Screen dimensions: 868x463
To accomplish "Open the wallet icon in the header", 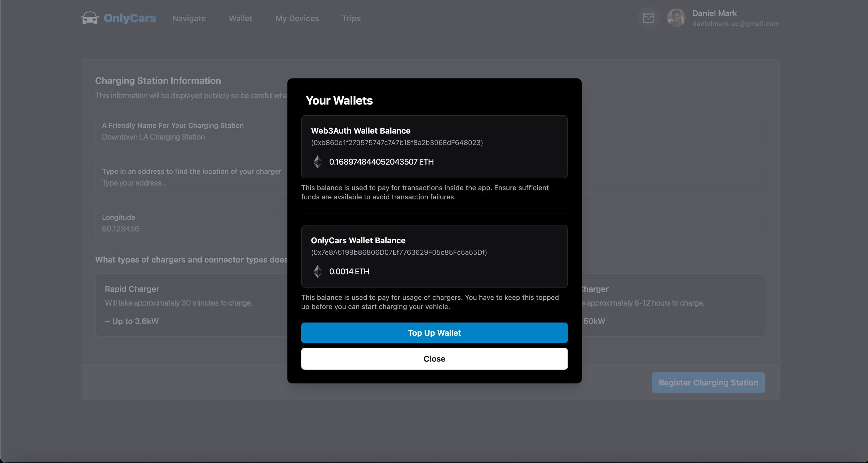I will click(x=648, y=18).
